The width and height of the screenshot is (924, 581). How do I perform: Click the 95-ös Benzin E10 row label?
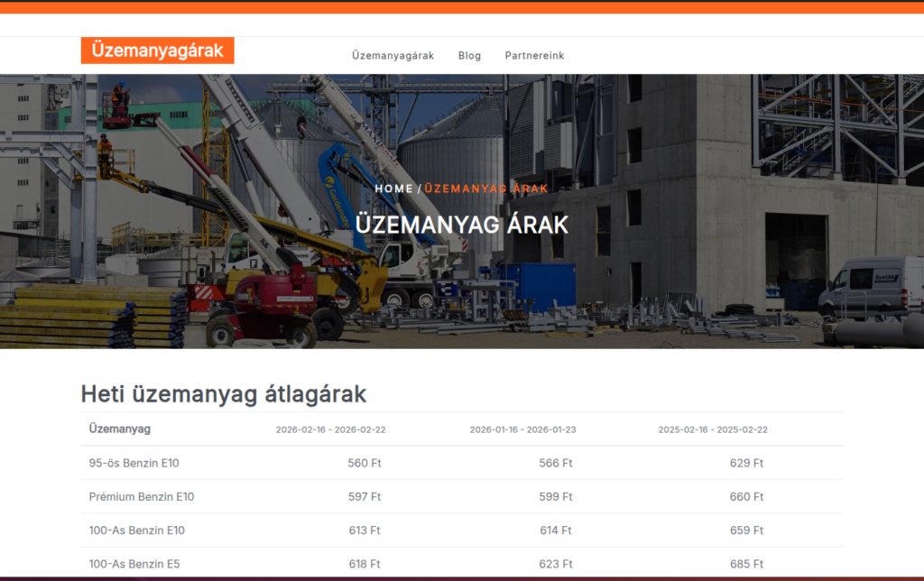click(x=134, y=464)
